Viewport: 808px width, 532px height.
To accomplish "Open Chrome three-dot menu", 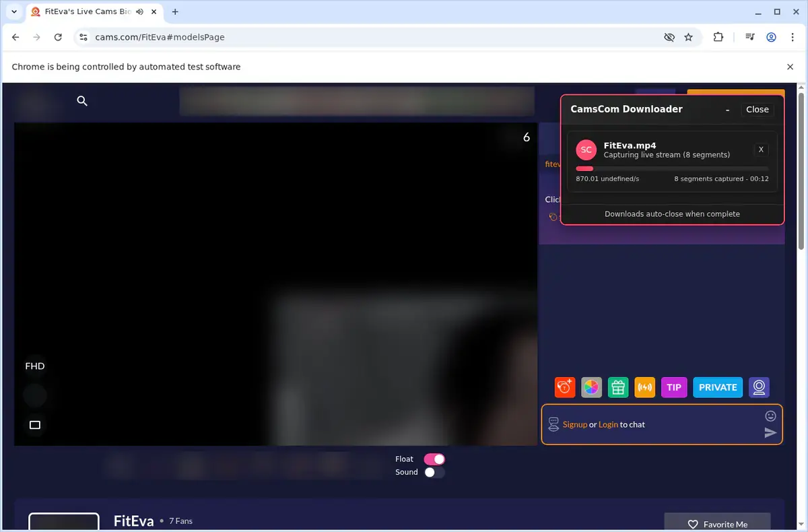I will (x=793, y=38).
